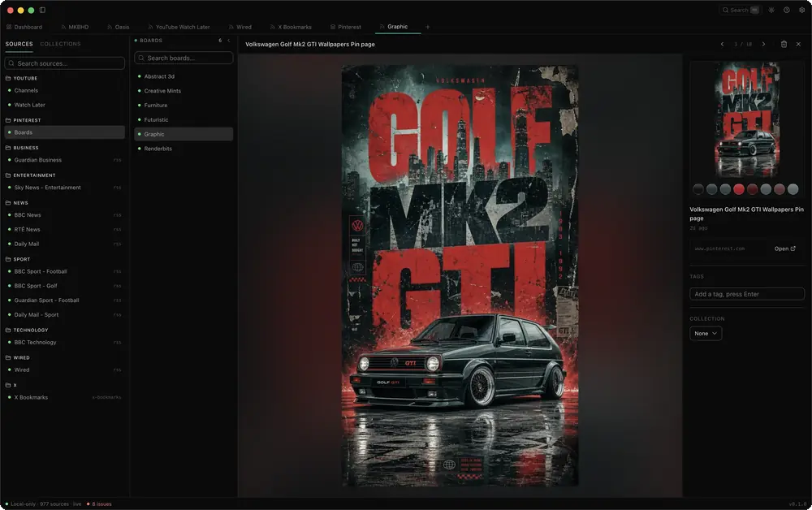The image size is (812, 510).
Task: Open the Guardian Business source
Action: click(x=65, y=160)
